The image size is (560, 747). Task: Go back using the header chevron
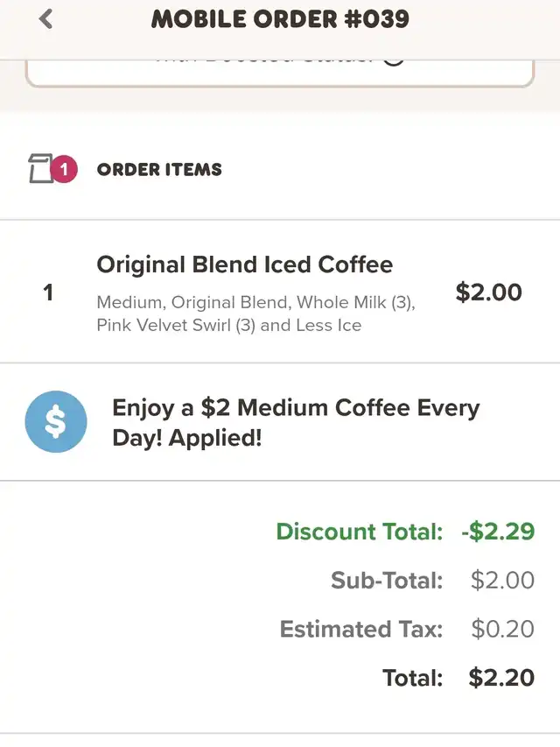(x=45, y=19)
